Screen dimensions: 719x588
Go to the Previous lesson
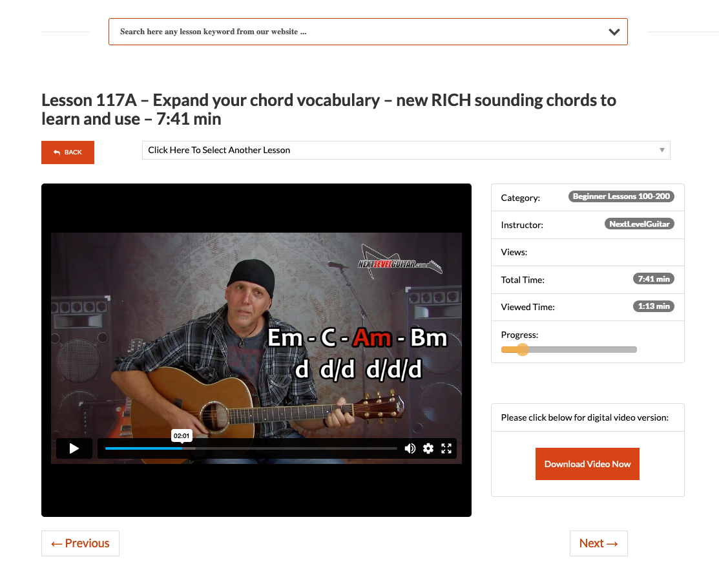pos(80,543)
